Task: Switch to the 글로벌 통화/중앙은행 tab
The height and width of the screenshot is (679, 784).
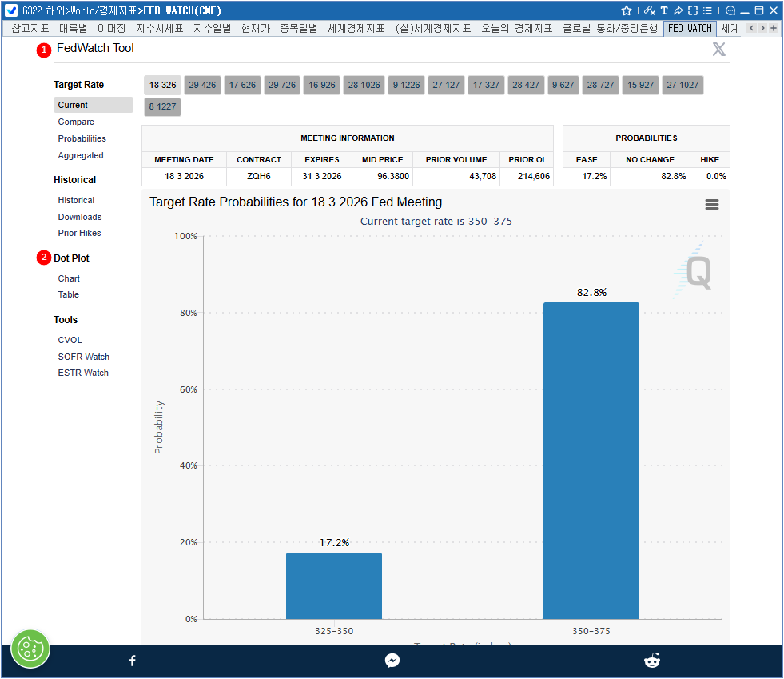Action: (610, 28)
